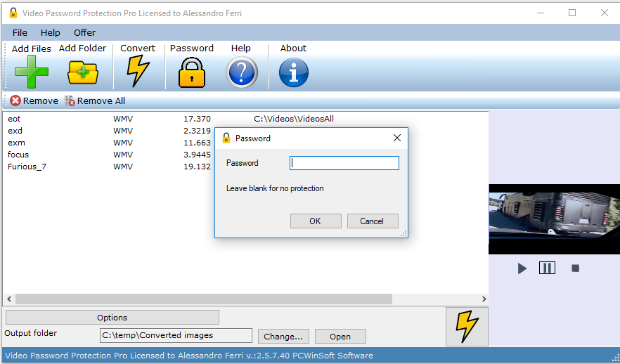Click the horizontal scrollbar thumb of the file list
The width and height of the screenshot is (620, 364).
tap(204, 299)
